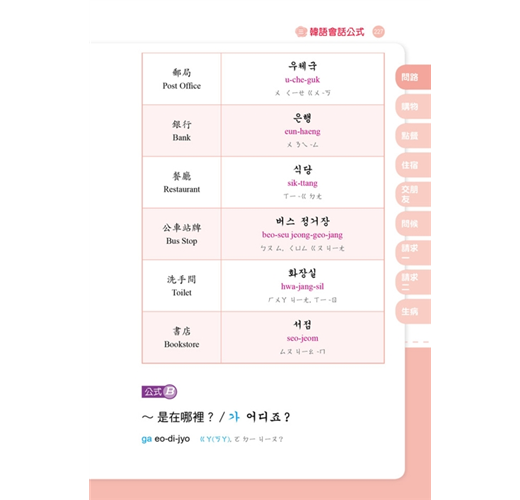Image resolution: width=520 pixels, height=500 pixels.
Task: Select the 生病 side tab
Action: click(x=413, y=311)
